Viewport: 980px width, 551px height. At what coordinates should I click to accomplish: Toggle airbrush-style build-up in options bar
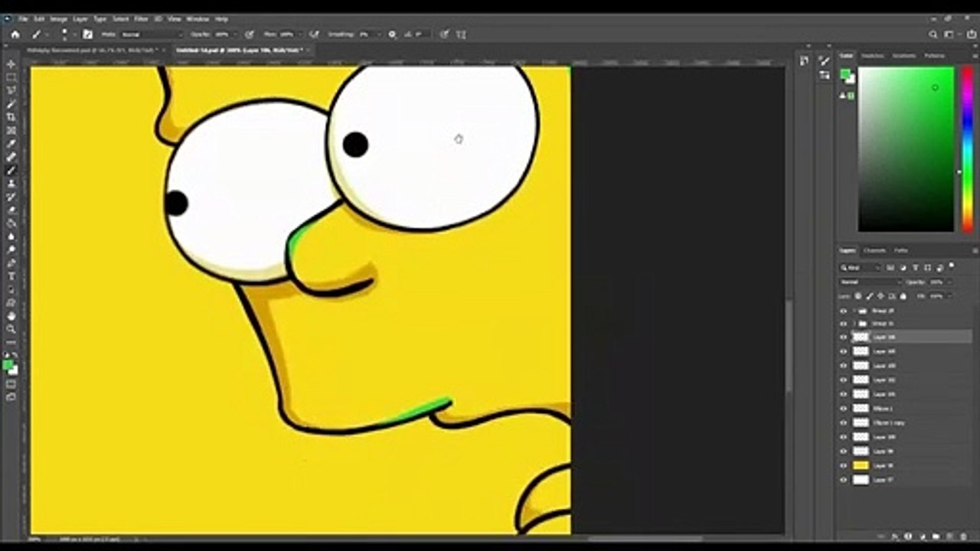[x=315, y=34]
